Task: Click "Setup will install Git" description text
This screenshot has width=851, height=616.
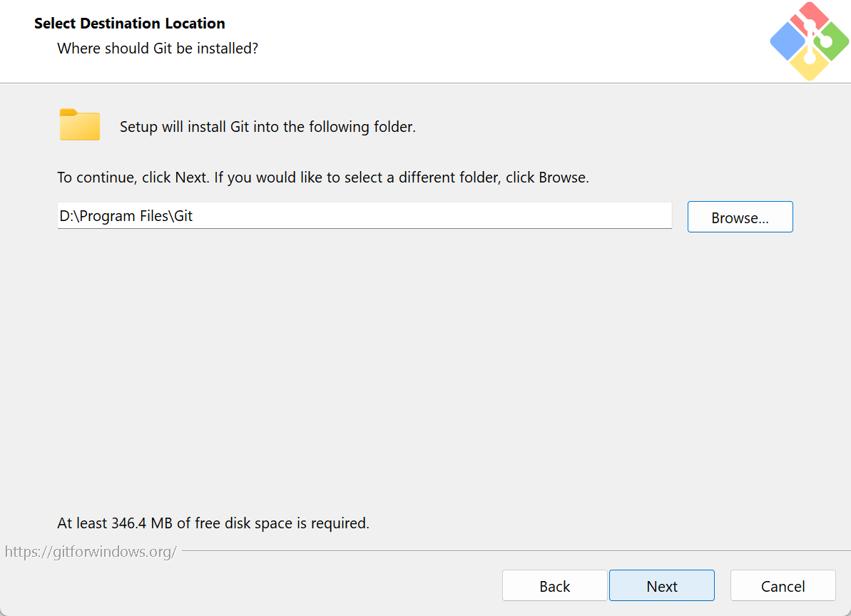Action: point(267,128)
